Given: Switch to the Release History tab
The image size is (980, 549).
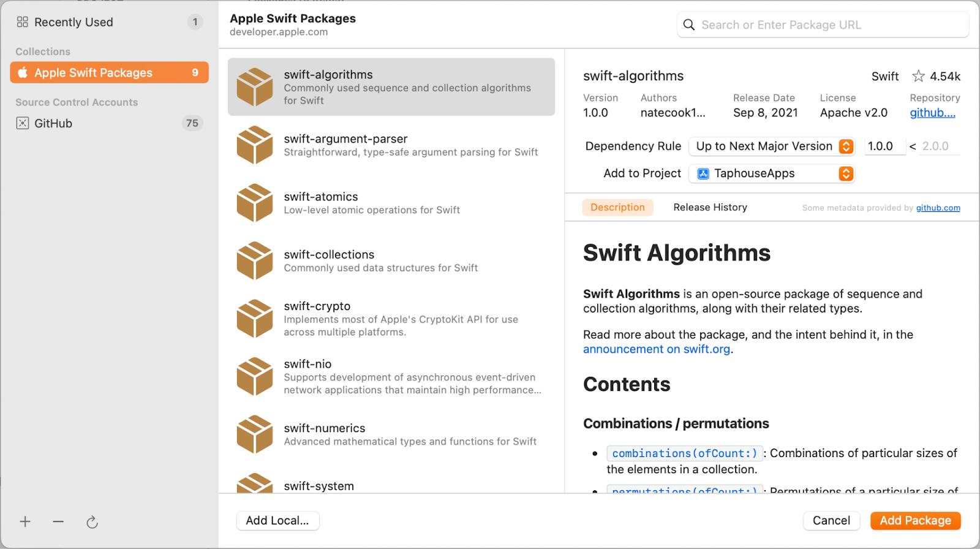Looking at the screenshot, I should coord(710,207).
